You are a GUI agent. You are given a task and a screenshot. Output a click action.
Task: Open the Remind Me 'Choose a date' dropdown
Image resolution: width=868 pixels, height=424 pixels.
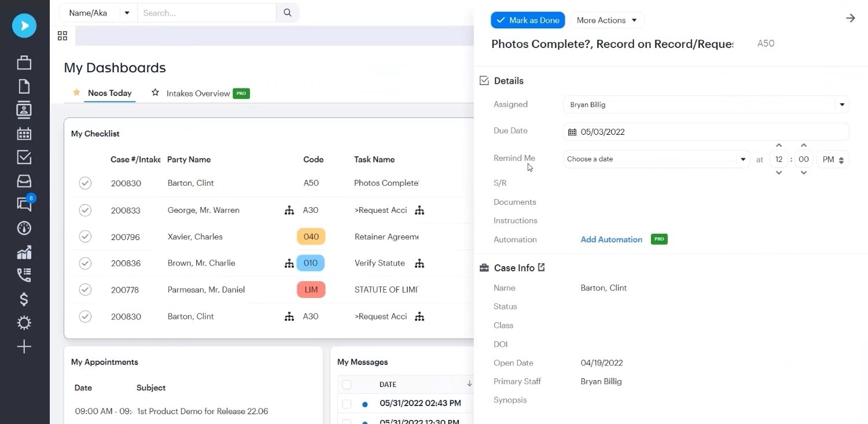coord(656,159)
